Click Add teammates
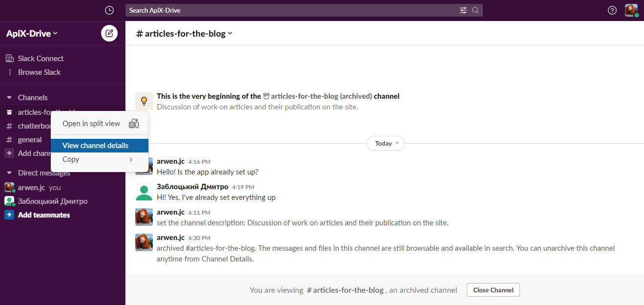 click(44, 215)
